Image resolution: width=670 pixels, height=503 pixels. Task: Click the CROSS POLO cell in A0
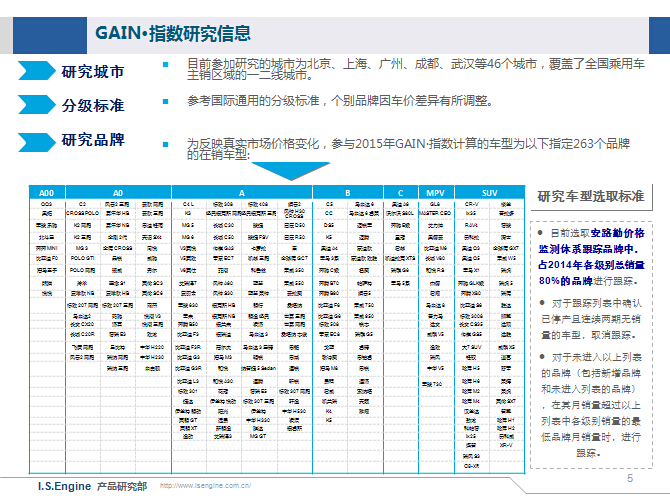[x=82, y=213]
